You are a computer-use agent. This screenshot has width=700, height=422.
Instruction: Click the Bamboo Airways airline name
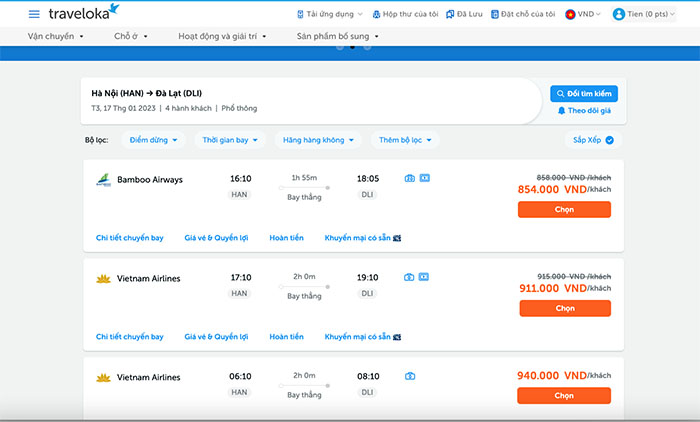150,180
